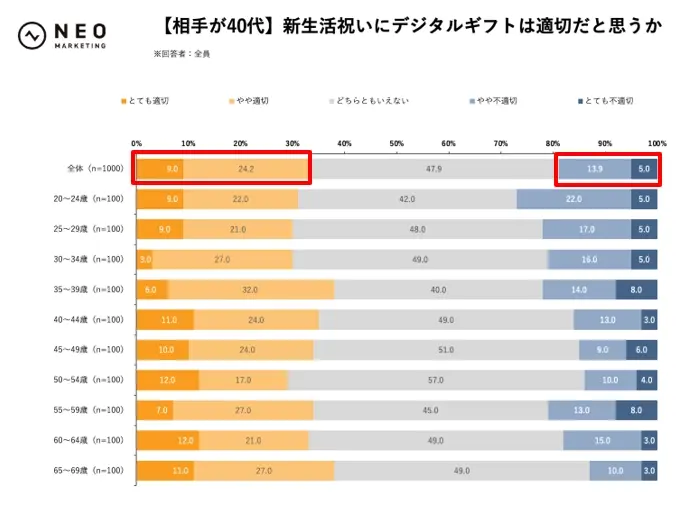Click the 13.9 segment in the 全体 bar
The height and width of the screenshot is (513, 684).
pos(594,168)
